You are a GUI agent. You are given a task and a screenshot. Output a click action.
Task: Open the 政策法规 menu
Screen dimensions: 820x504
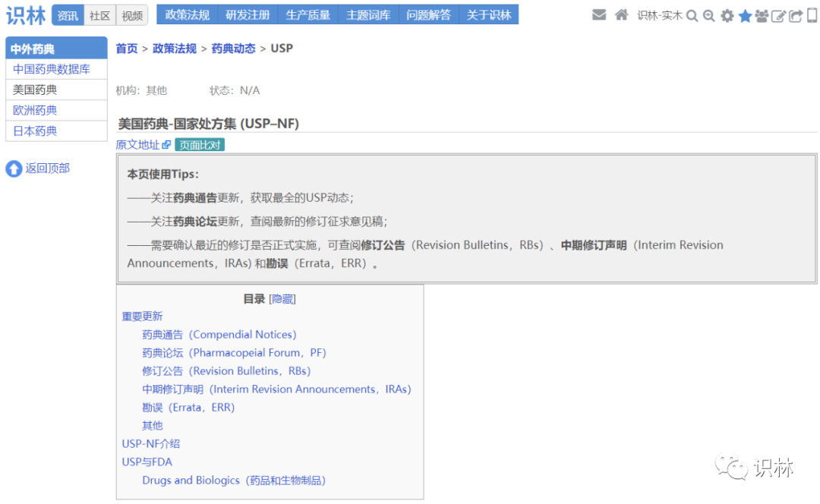pos(187,14)
